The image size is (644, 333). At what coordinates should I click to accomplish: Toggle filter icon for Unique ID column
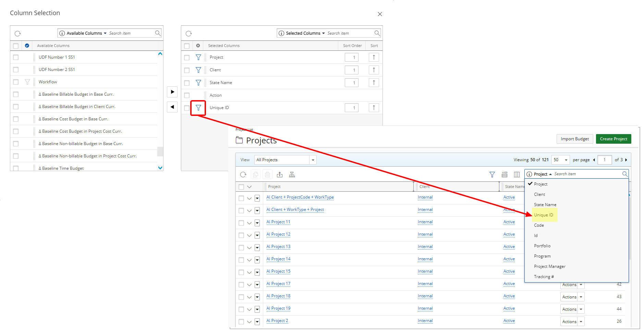pyautogui.click(x=198, y=108)
